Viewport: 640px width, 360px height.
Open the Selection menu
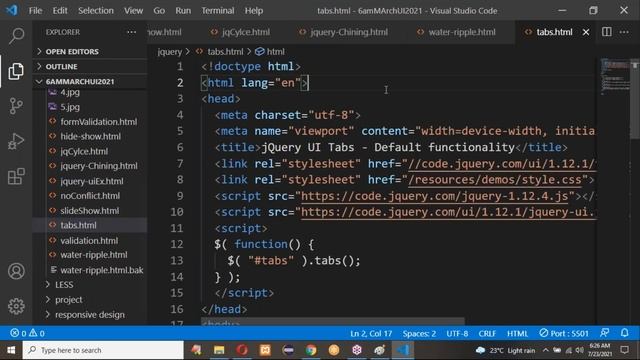tap(96, 11)
